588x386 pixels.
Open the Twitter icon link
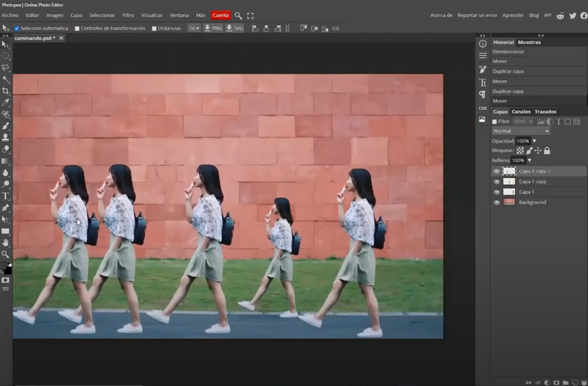pyautogui.click(x=573, y=15)
